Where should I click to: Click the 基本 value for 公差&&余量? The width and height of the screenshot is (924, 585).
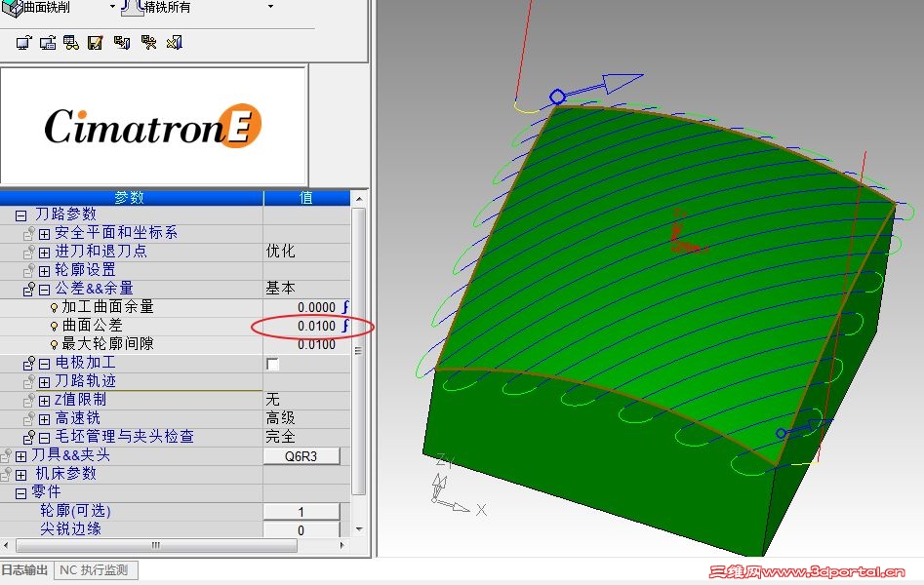pos(280,289)
